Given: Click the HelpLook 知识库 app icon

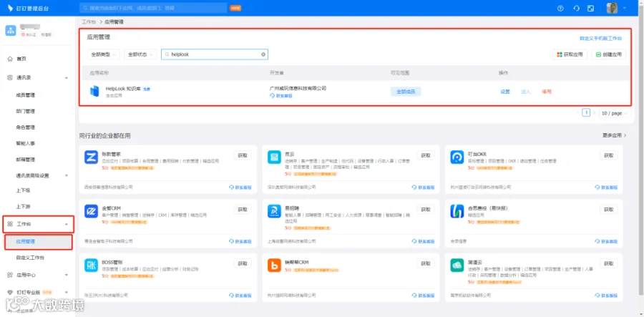Looking at the screenshot, I should [x=95, y=91].
